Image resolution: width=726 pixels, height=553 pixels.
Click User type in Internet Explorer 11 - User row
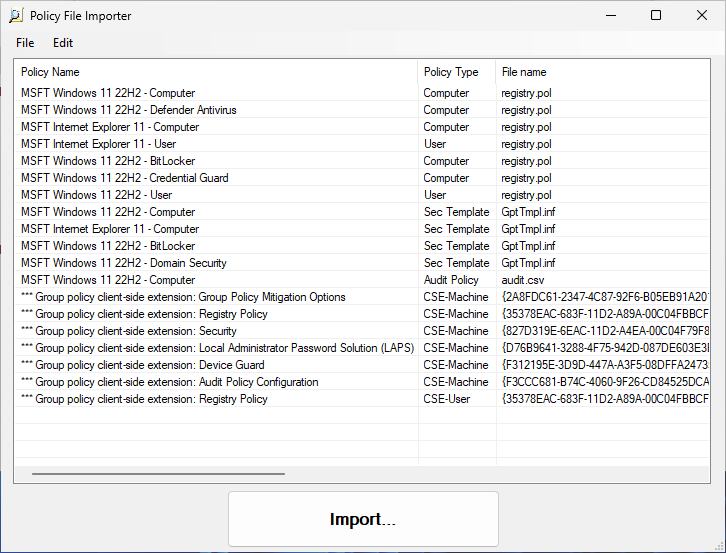(x=435, y=144)
